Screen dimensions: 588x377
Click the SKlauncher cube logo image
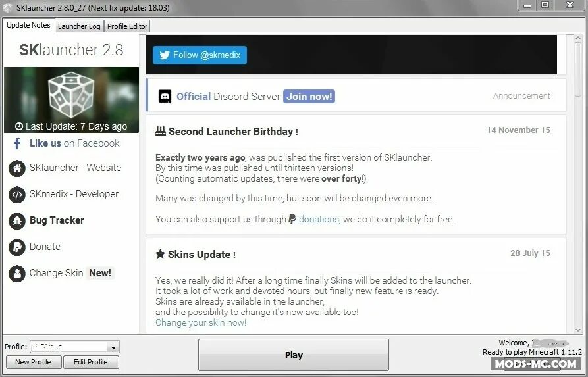[71, 95]
